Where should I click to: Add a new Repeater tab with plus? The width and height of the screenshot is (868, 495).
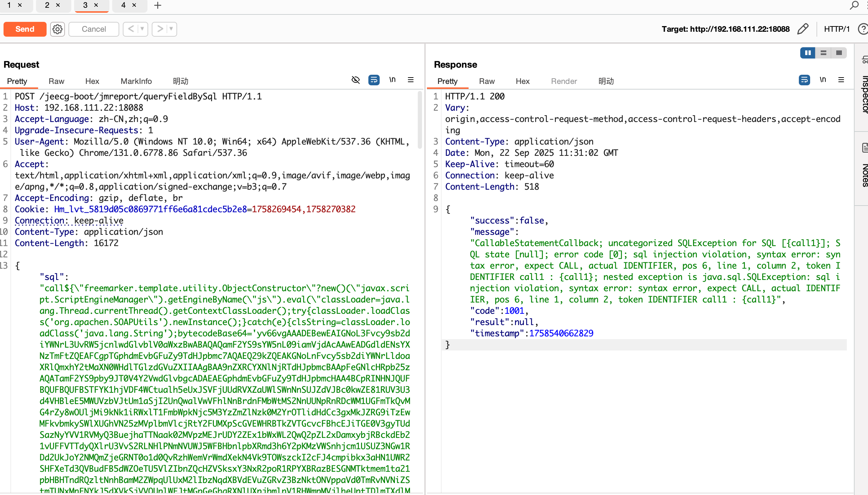158,5
